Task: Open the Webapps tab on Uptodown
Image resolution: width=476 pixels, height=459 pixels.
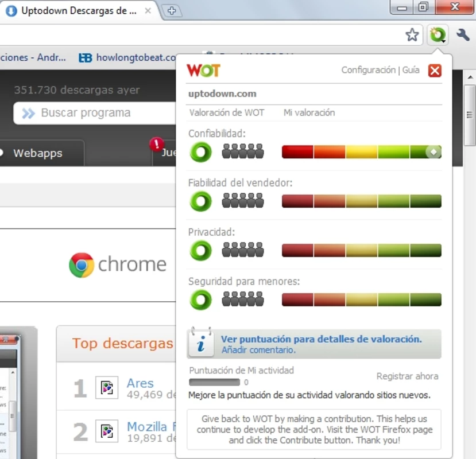Action: coord(38,153)
